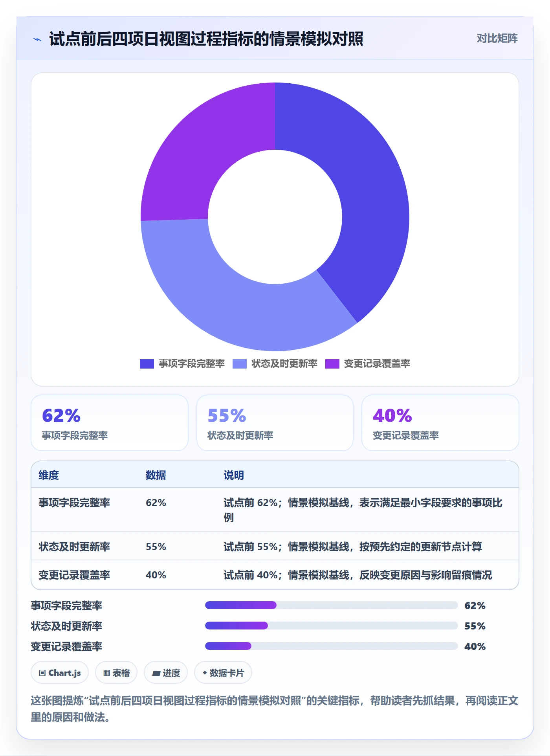Select the 事项字段完整率 table row name
Screen dimensions: 550x756
74,503
